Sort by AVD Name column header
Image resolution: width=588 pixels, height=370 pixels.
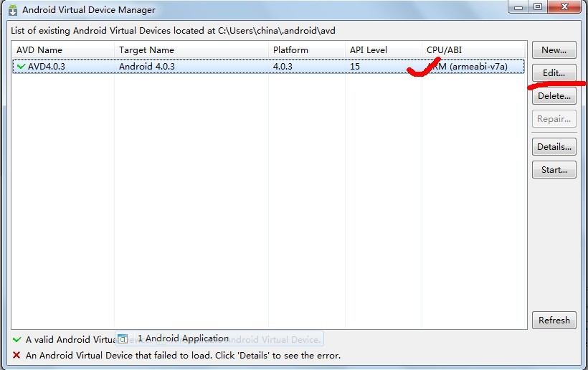63,50
